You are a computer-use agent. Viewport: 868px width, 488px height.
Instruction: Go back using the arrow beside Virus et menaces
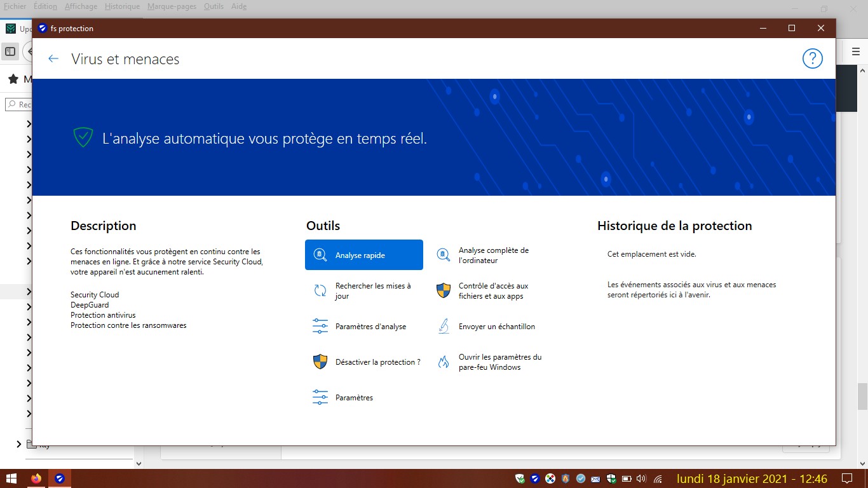click(x=53, y=59)
